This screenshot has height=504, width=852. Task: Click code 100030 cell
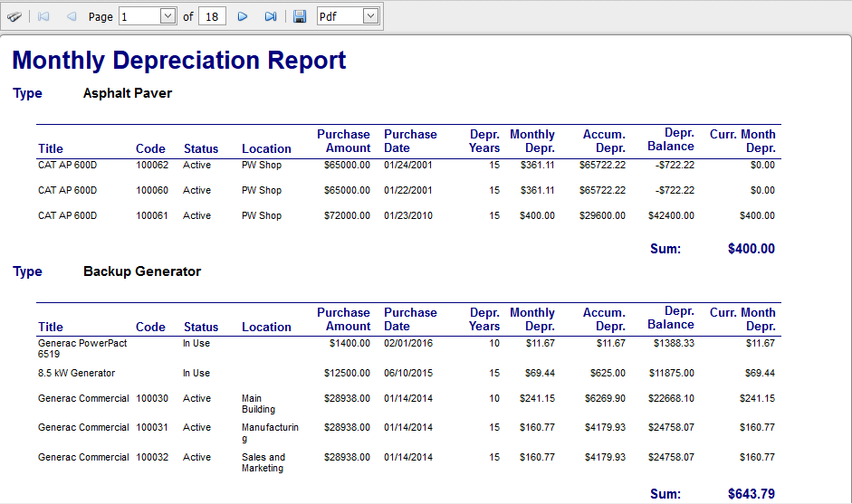(x=152, y=399)
